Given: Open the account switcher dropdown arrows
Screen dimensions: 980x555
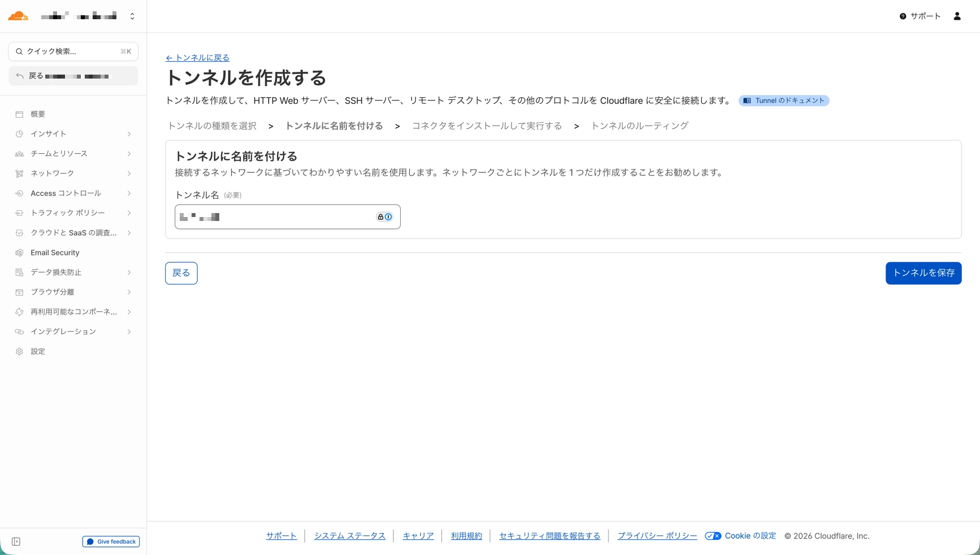Looking at the screenshot, I should pos(132,16).
